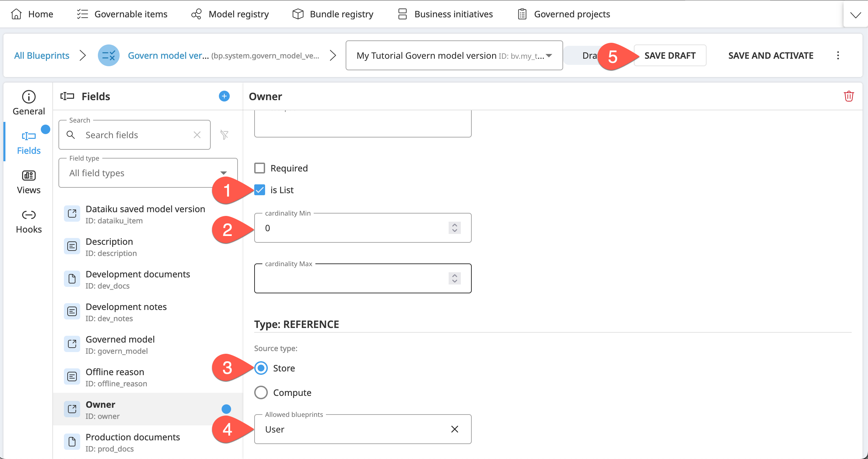Open the three-dot more options menu
The image size is (868, 459).
[x=838, y=55]
